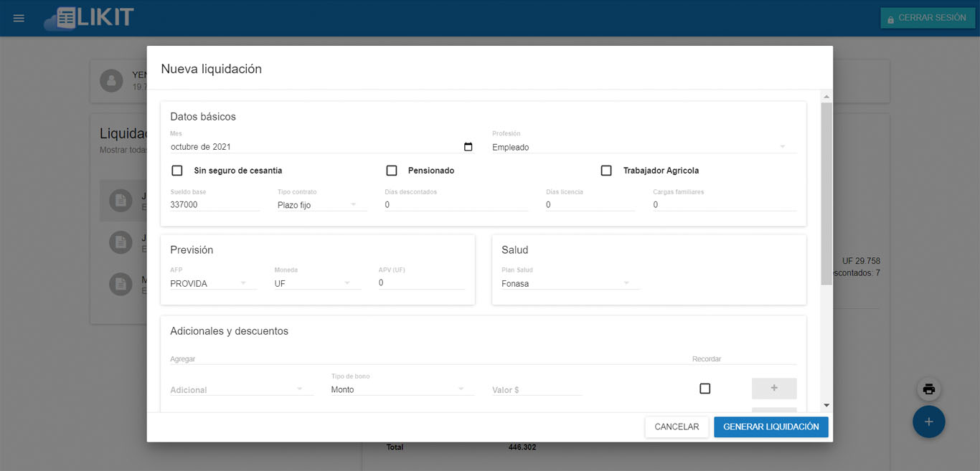This screenshot has height=471, width=980.
Task: Click the printer icon button
Action: click(928, 389)
